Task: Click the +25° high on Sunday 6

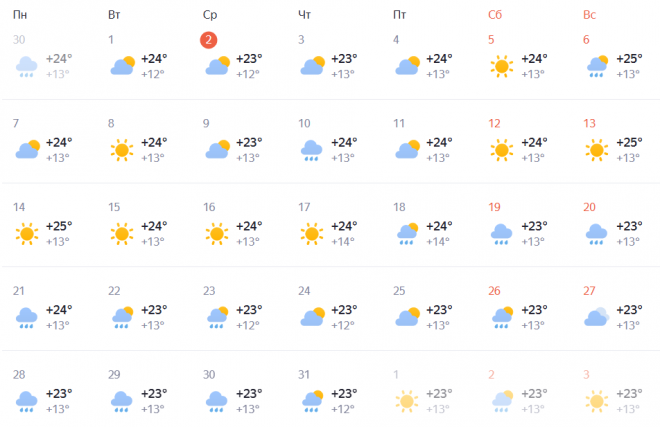Action: click(629, 59)
